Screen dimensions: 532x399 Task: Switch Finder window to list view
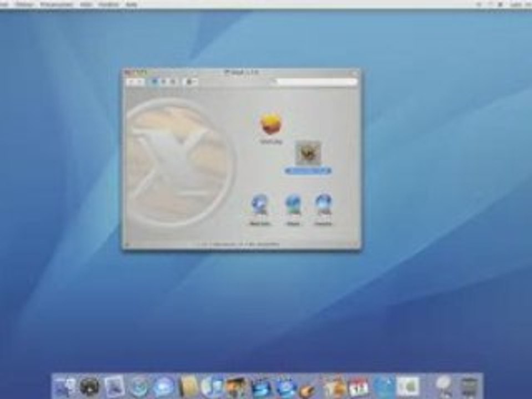164,82
